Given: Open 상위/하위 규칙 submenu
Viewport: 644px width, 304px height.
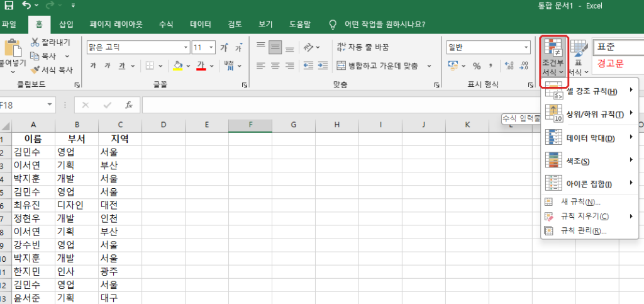Looking at the screenshot, I should coord(590,114).
